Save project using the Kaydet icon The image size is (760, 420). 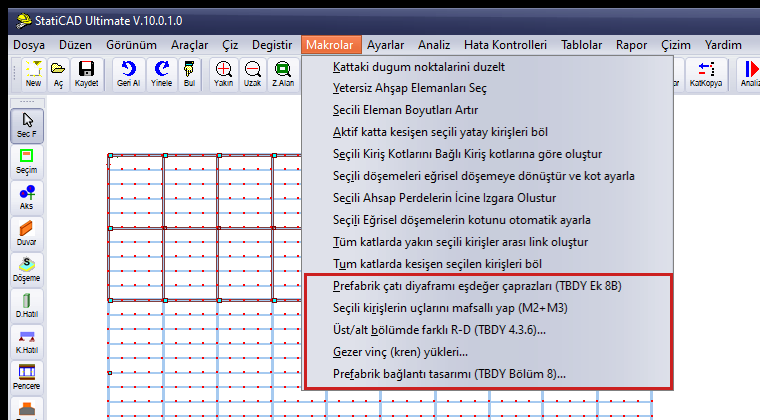(86, 74)
